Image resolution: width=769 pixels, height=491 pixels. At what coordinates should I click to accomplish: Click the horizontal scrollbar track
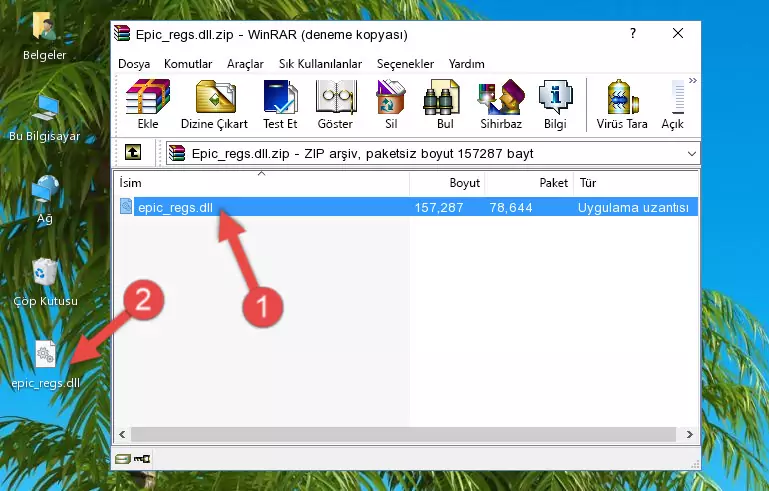403,434
